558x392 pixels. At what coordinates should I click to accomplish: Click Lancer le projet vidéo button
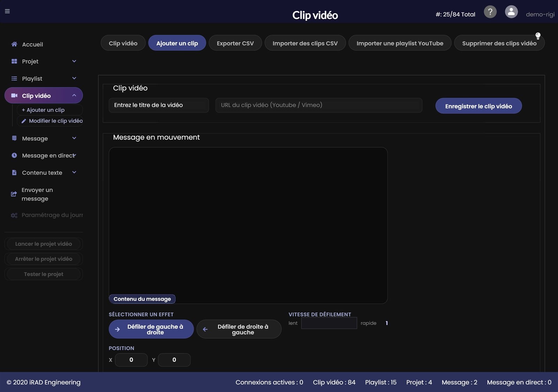(x=44, y=244)
